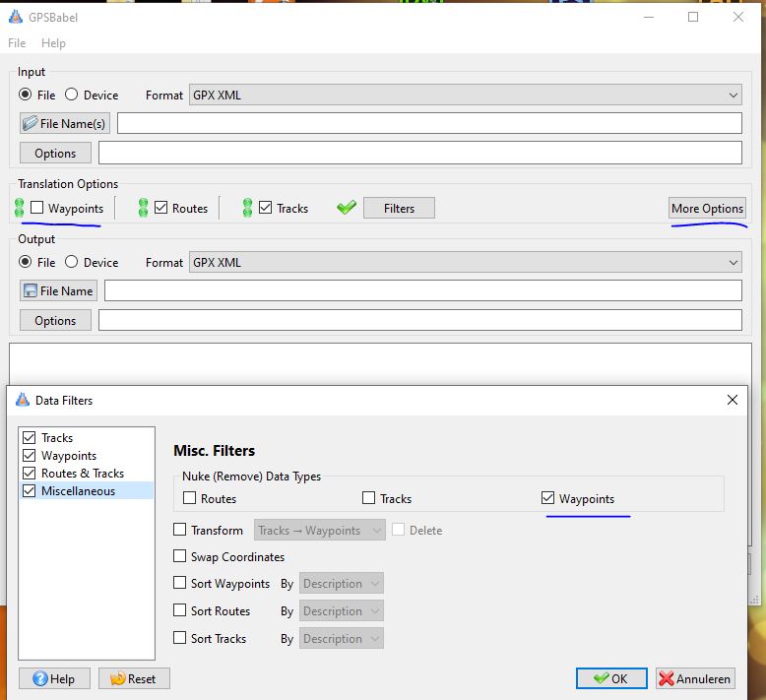Select the Output File radio button
The image size is (766, 700).
(x=25, y=262)
